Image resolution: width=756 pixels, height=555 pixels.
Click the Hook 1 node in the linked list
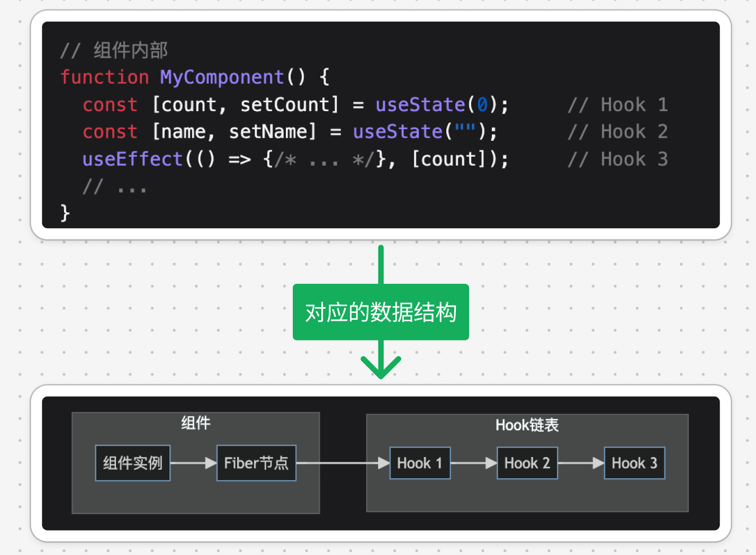(420, 463)
